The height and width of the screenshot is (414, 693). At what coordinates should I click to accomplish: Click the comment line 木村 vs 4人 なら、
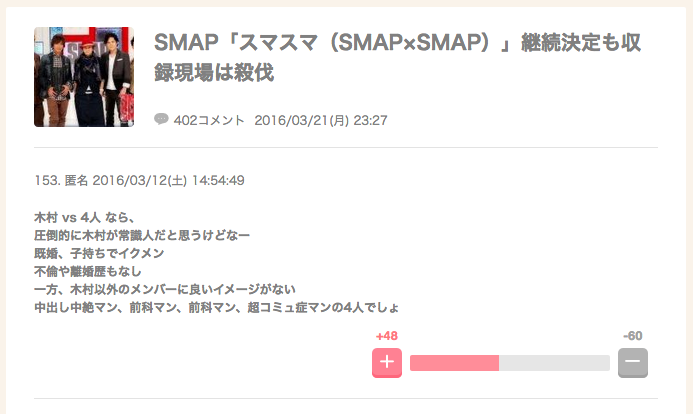pos(84,217)
